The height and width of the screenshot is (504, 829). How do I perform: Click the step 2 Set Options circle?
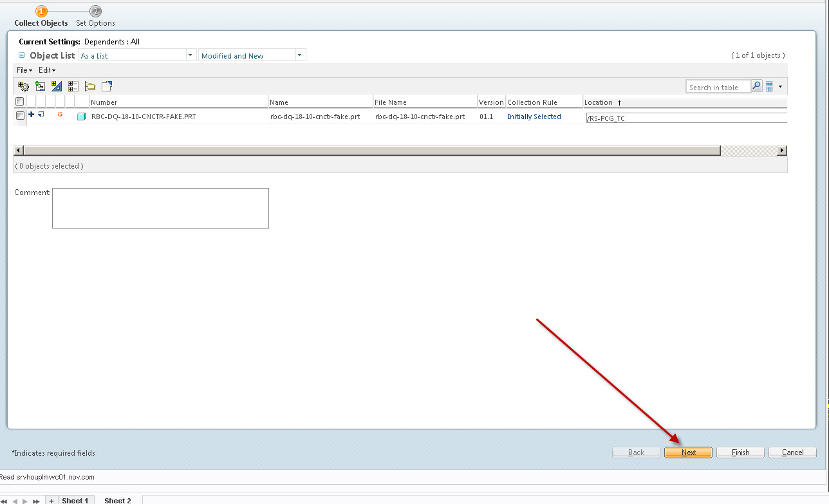click(95, 11)
